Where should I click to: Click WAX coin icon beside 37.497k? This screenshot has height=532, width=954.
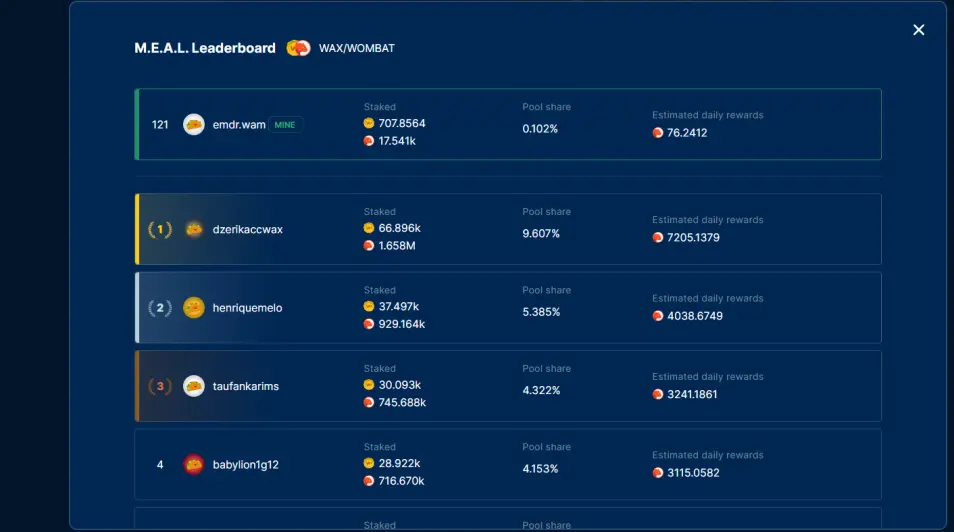(x=369, y=306)
